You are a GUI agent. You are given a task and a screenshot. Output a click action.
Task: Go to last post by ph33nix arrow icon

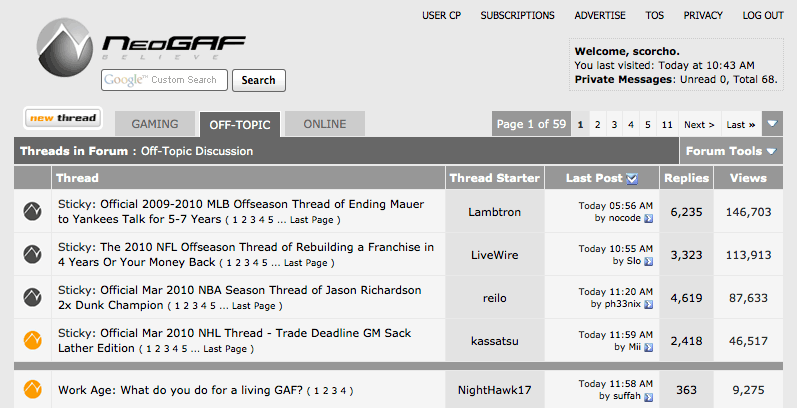coord(649,305)
